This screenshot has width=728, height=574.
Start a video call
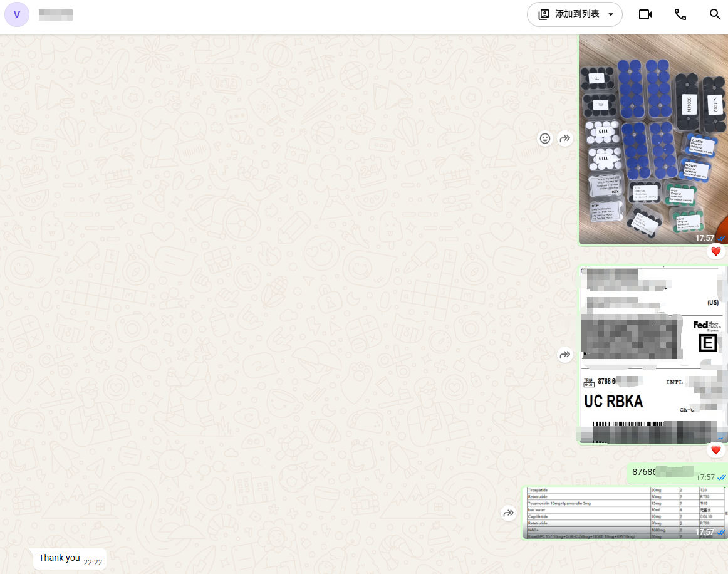pyautogui.click(x=645, y=14)
